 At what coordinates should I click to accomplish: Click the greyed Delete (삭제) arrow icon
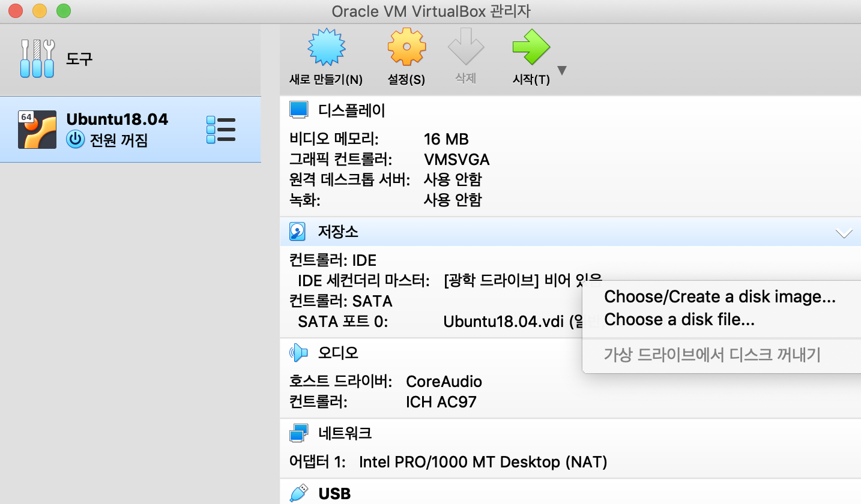466,47
